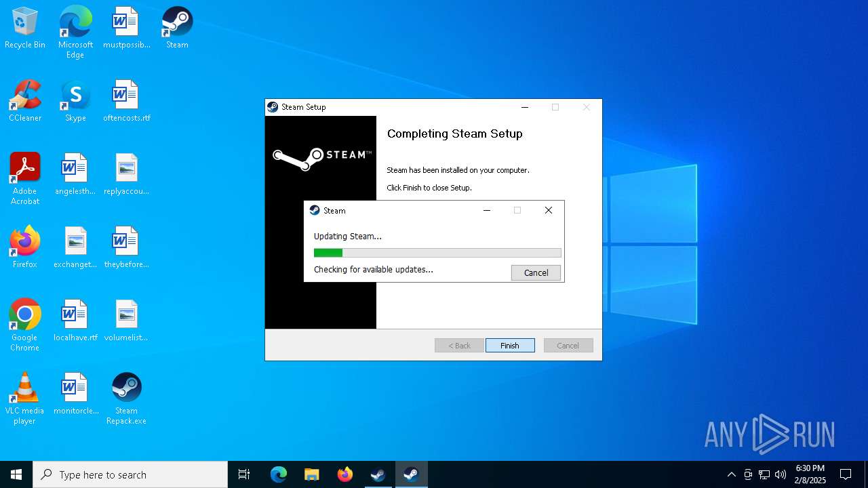
Task: Open the taskbar clock and date
Action: tap(810, 474)
